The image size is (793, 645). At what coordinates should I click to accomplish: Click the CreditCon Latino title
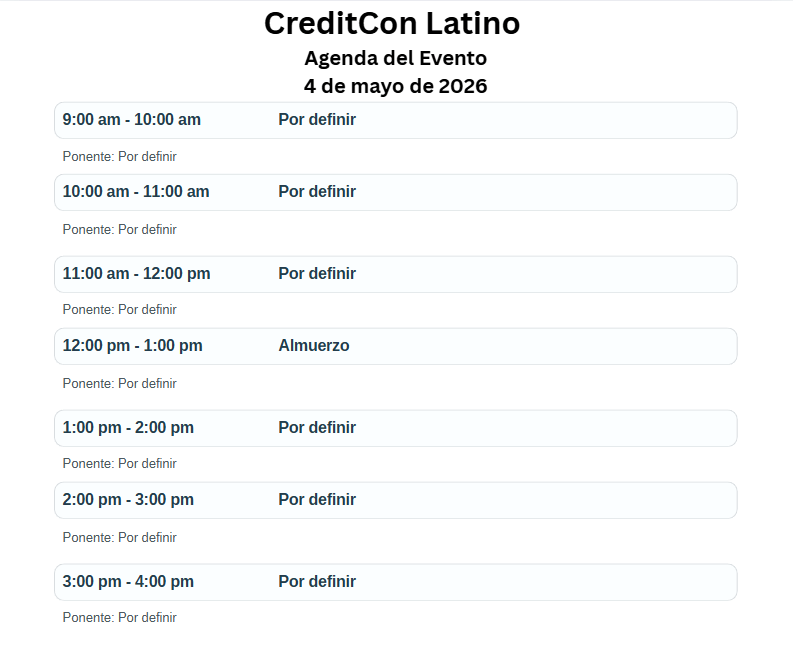click(x=392, y=24)
